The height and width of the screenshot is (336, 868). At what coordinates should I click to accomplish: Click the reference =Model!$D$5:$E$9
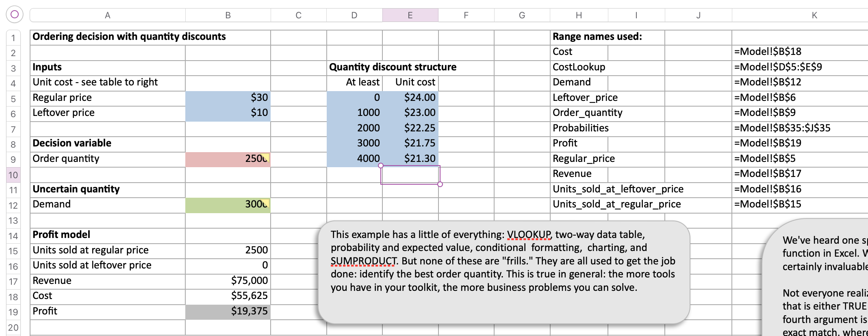coord(778,67)
